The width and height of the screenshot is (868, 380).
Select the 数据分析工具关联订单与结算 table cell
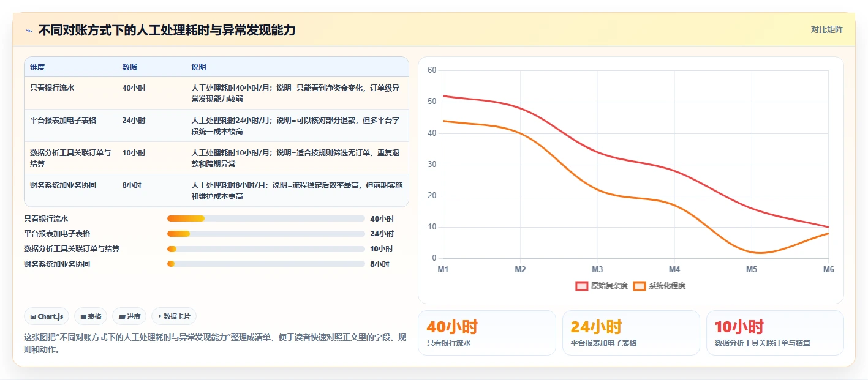pyautogui.click(x=70, y=158)
